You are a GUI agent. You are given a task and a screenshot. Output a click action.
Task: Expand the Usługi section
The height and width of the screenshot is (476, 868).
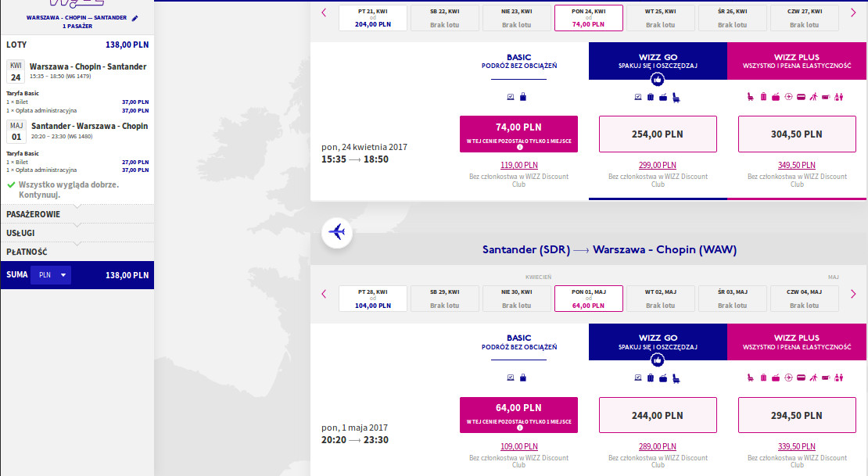pyautogui.click(x=77, y=233)
